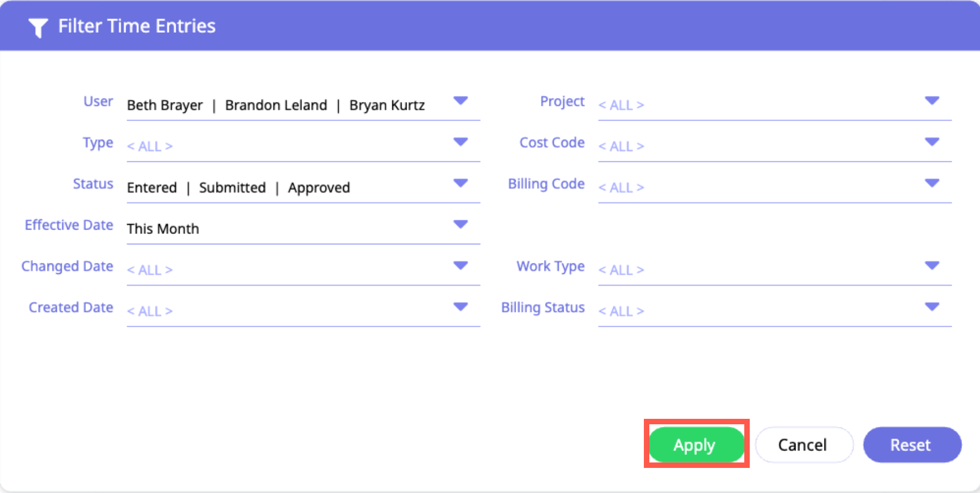
Task: Reset all filters with Reset button
Action: click(x=911, y=445)
